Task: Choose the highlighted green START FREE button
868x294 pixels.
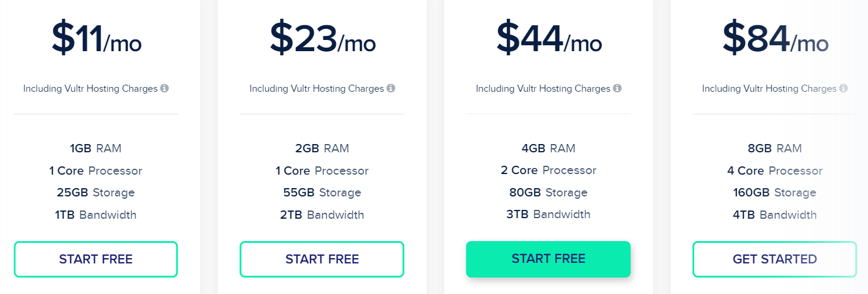Action: click(548, 259)
